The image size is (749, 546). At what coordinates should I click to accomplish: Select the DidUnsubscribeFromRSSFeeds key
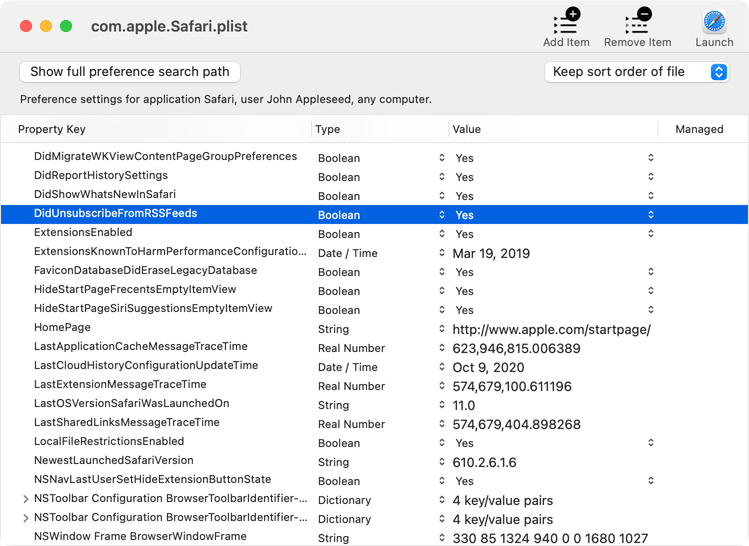[116, 213]
